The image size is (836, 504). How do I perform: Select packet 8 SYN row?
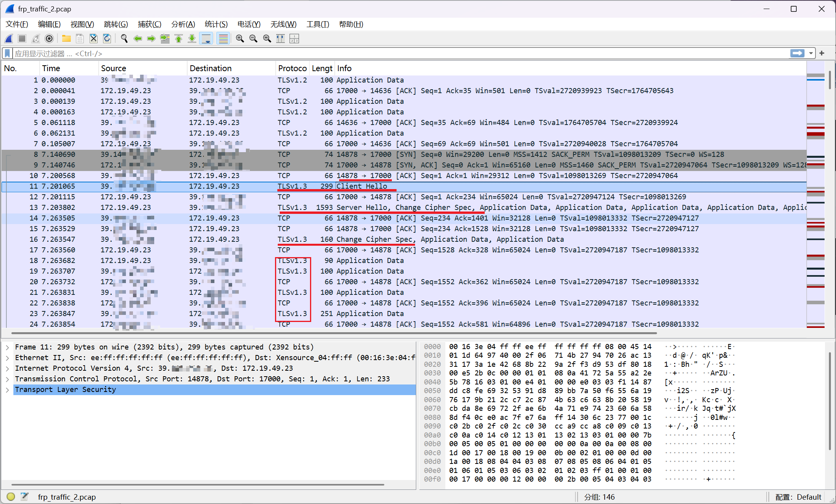coord(404,155)
